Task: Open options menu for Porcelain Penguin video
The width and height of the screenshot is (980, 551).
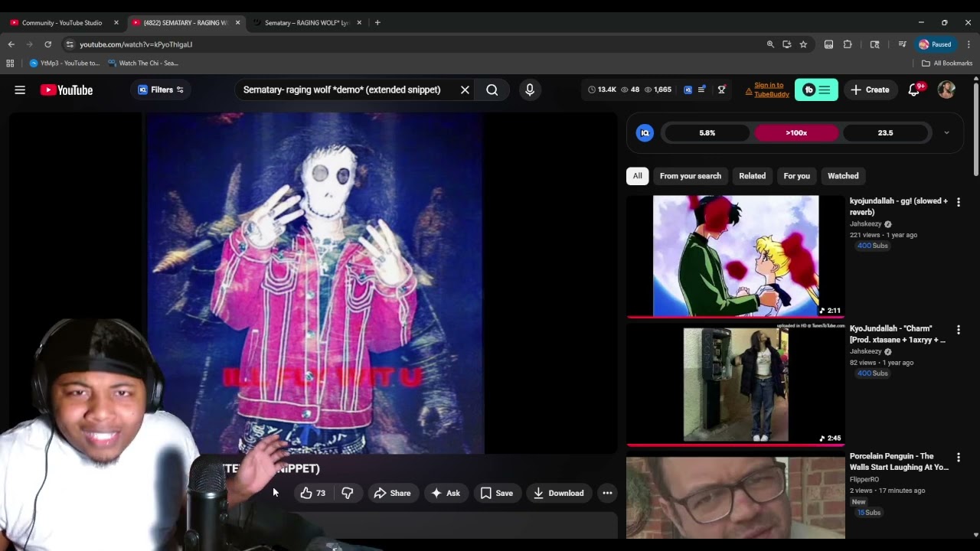Action: [x=958, y=458]
